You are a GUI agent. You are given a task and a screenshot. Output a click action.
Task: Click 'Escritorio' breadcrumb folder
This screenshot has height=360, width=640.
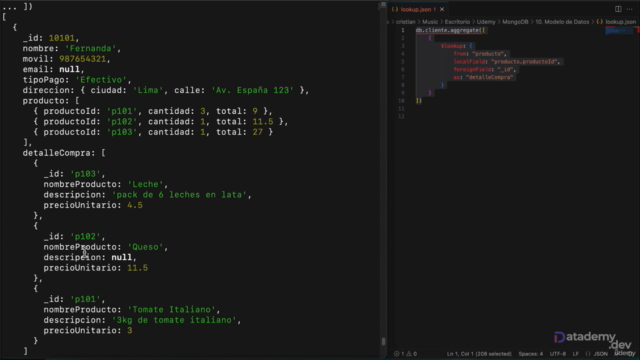coord(457,22)
